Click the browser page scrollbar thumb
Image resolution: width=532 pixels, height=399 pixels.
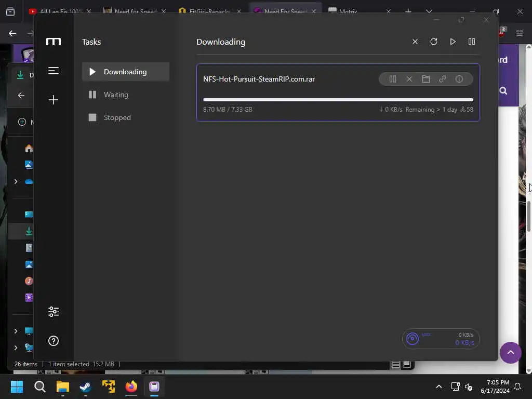coord(528,216)
